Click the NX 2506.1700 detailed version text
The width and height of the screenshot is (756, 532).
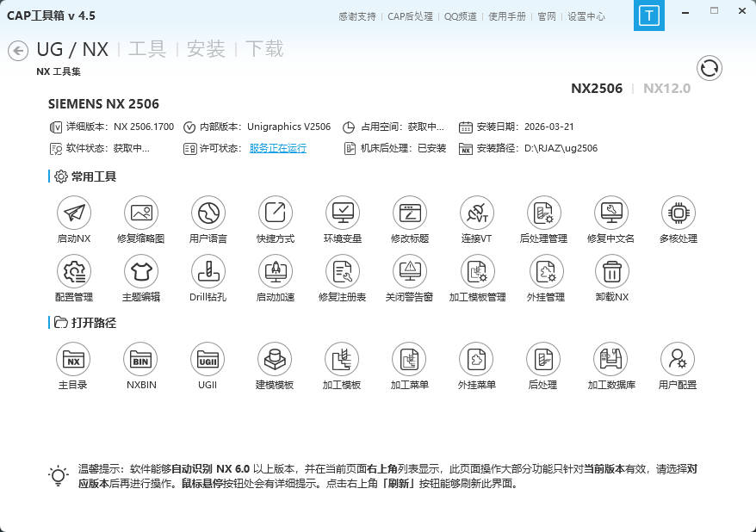144,127
